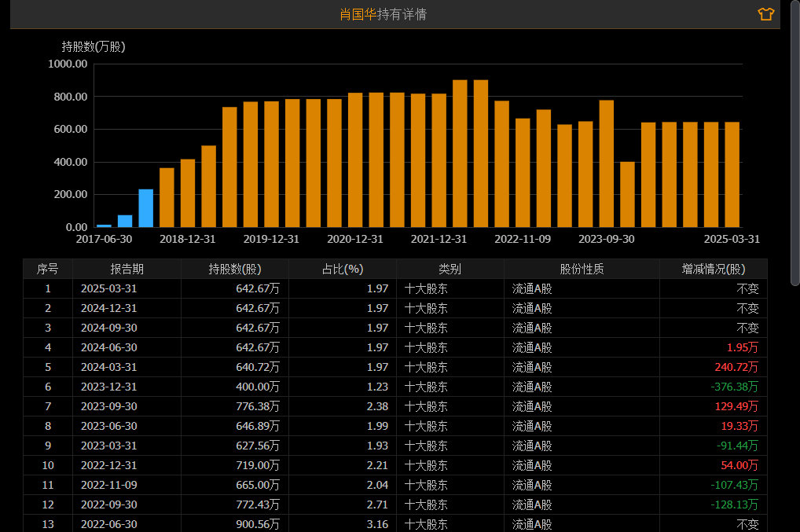Viewport: 800px width, 532px height.
Task: Select the tallest blue bar in chart
Action: click(x=146, y=208)
